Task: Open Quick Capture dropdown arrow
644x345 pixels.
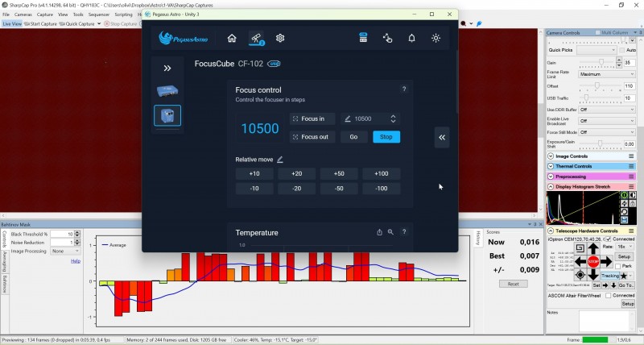Action: click(99, 24)
